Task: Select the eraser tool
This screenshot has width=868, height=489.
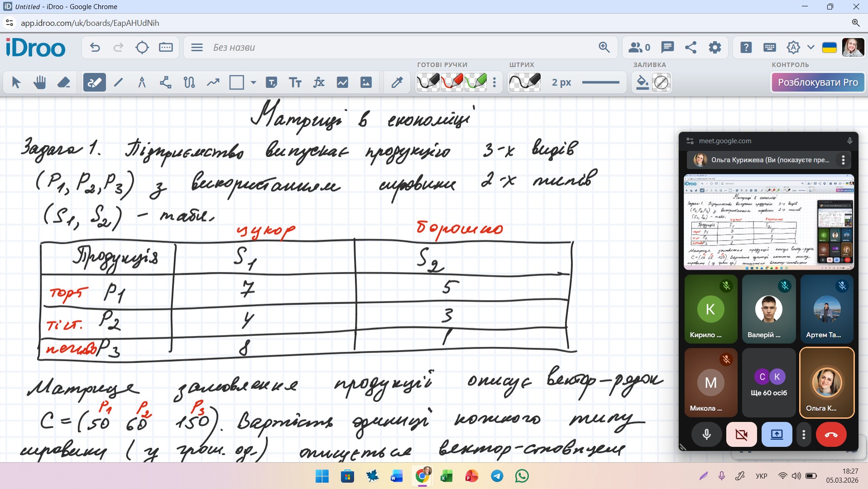Action: tap(63, 82)
